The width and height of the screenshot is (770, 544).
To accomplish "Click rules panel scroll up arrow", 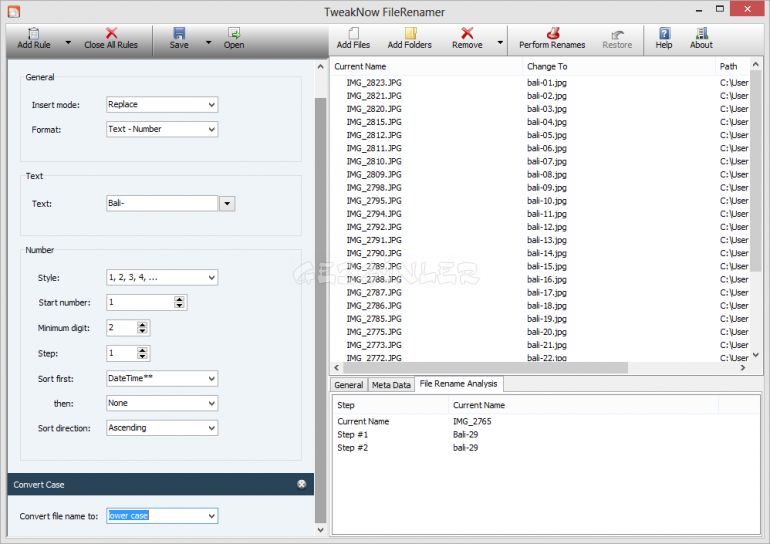I will tap(321, 66).
